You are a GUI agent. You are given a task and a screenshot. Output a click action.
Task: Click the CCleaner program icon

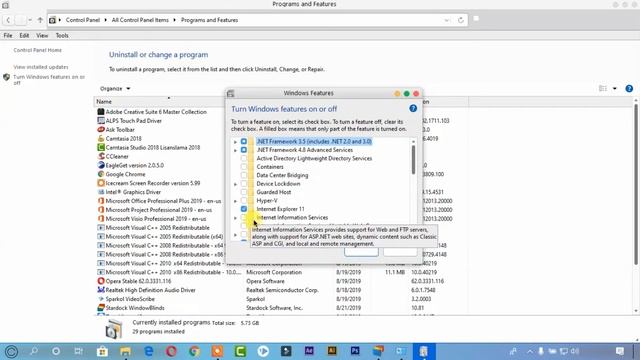101,156
